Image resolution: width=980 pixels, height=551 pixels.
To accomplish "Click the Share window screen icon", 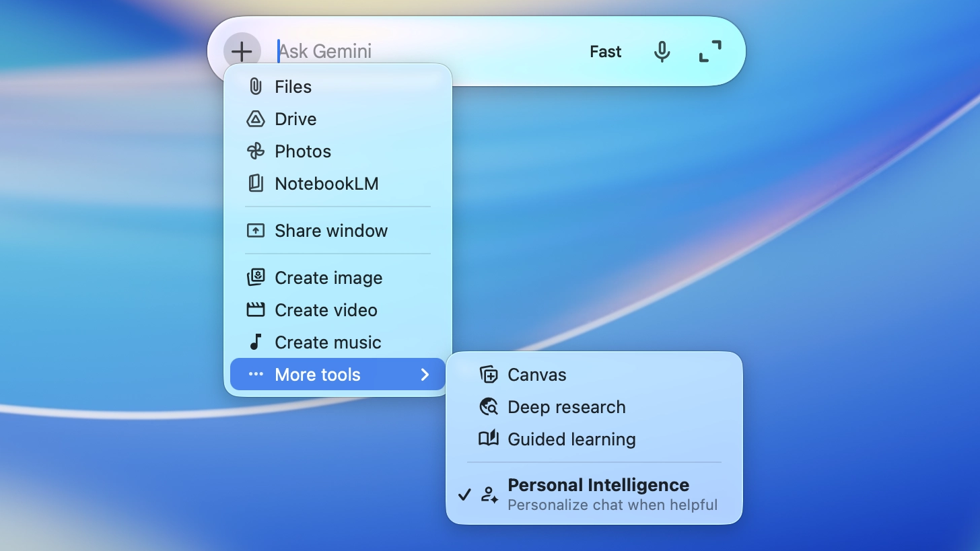I will click(x=256, y=231).
